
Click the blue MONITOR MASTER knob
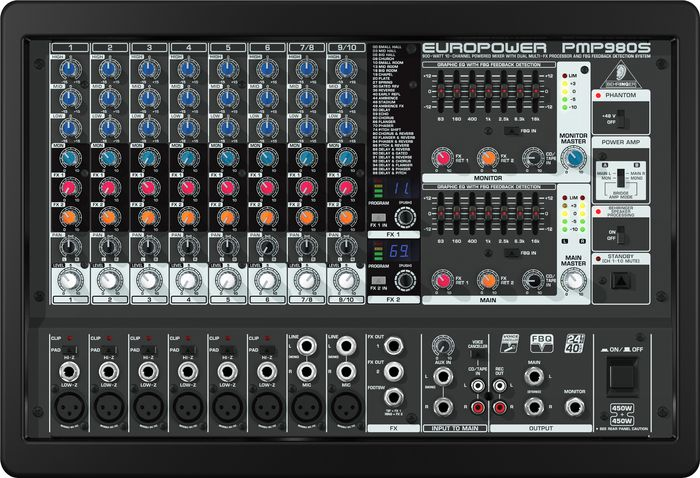(x=574, y=158)
